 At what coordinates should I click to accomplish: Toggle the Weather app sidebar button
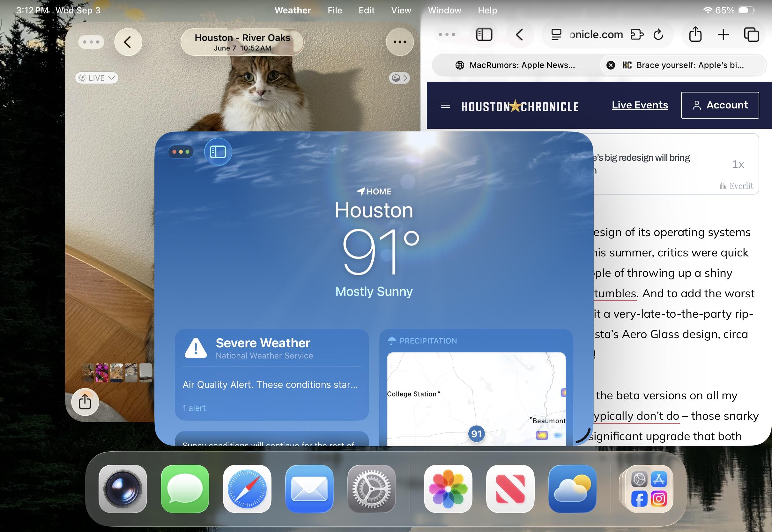point(218,152)
